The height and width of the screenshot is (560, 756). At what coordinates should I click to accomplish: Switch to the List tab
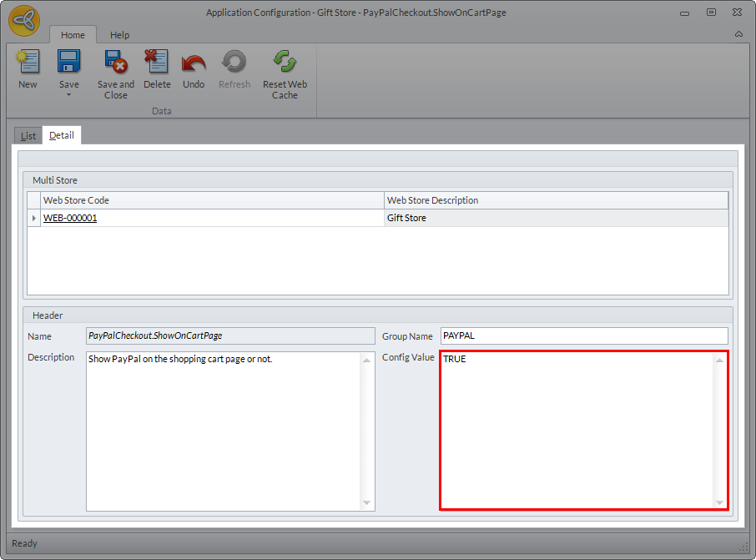click(x=28, y=136)
